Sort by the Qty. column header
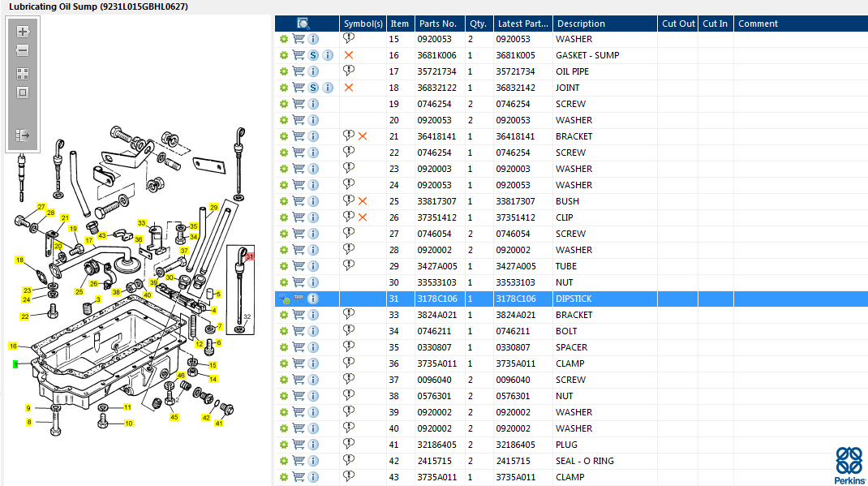The image size is (868, 486). [x=479, y=24]
